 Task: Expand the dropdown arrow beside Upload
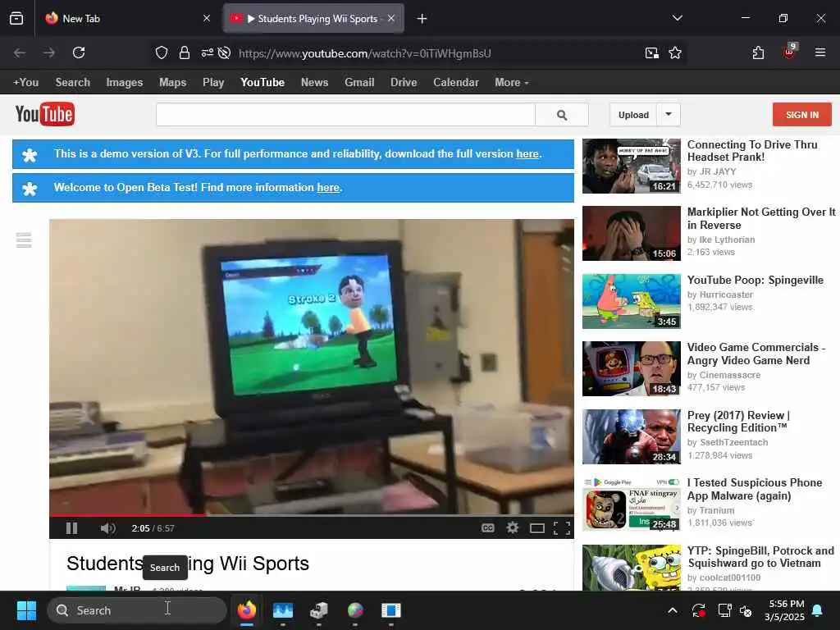[x=669, y=114]
